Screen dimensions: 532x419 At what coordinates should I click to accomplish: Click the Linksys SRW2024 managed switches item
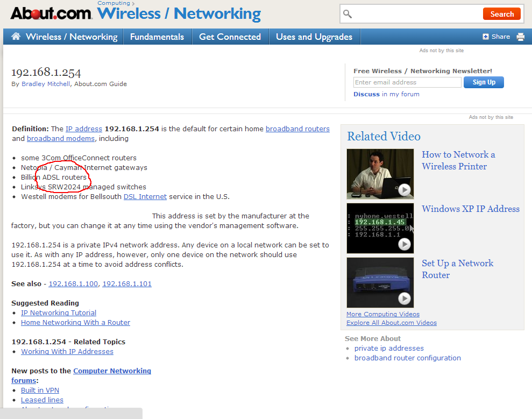(x=83, y=187)
